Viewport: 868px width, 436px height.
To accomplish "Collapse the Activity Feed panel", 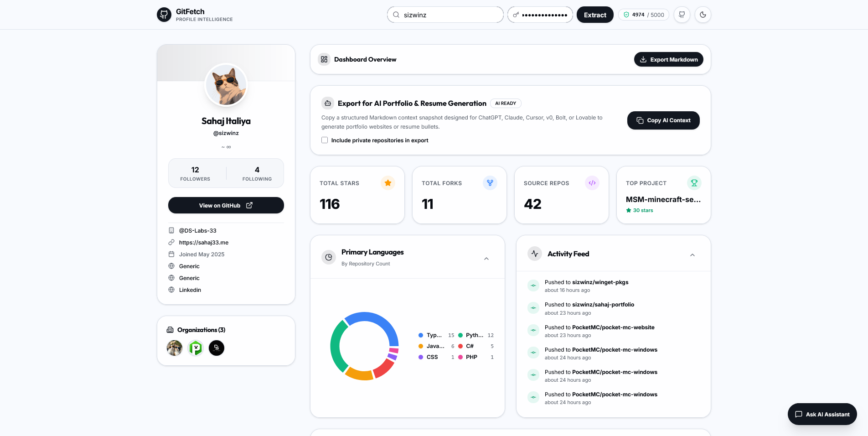I will (x=692, y=255).
